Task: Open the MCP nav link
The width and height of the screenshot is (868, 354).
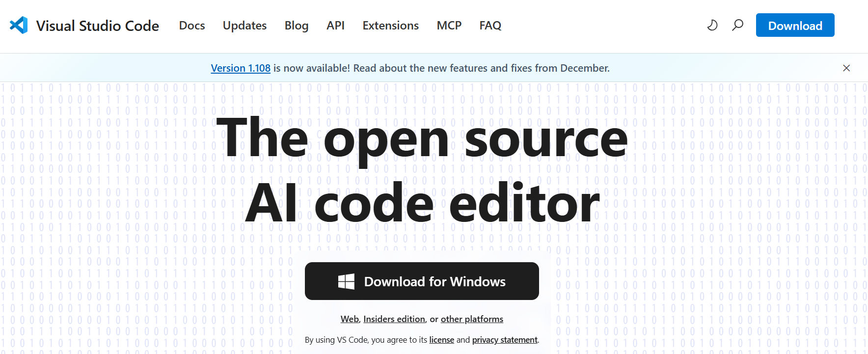Action: (x=449, y=26)
